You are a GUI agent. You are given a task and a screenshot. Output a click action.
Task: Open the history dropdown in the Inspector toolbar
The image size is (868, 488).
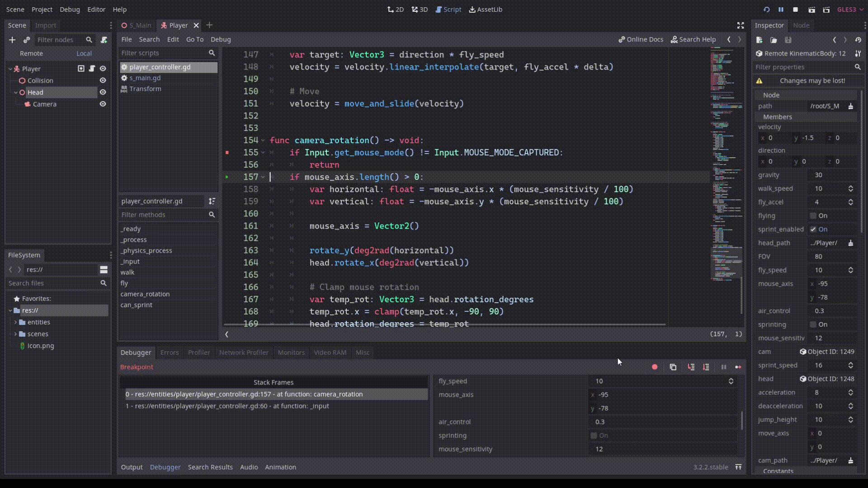pos(858,40)
